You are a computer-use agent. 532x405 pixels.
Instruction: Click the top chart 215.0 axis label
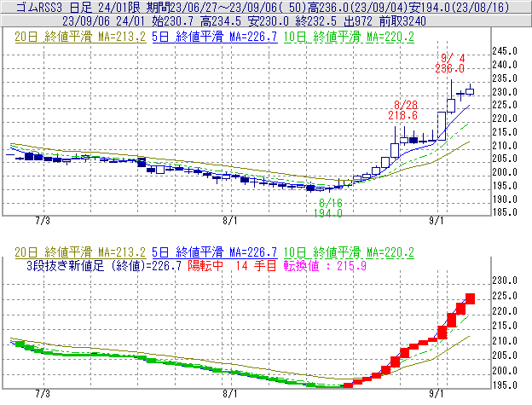505,132
